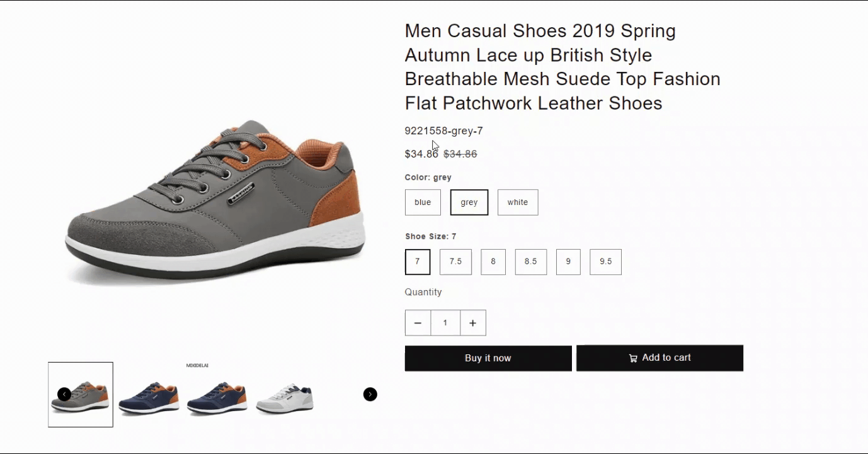
Task: Click the previous thumbnail arrow icon
Action: click(x=64, y=394)
